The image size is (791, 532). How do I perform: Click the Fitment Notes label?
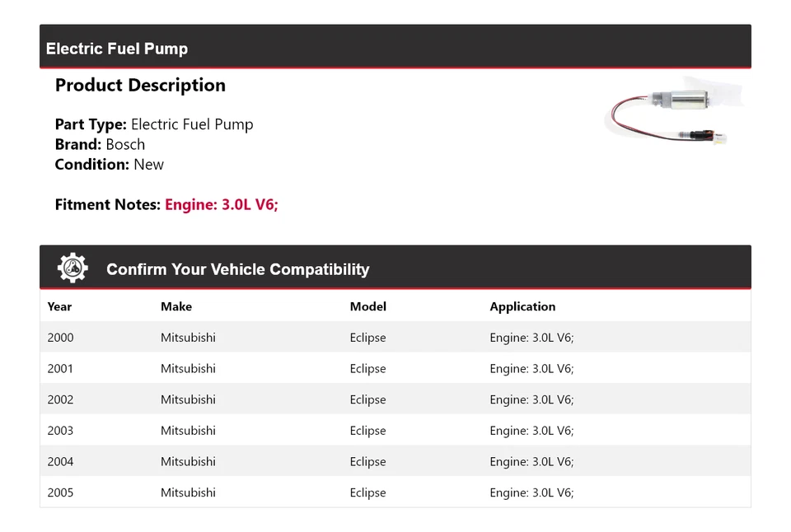coord(107,204)
